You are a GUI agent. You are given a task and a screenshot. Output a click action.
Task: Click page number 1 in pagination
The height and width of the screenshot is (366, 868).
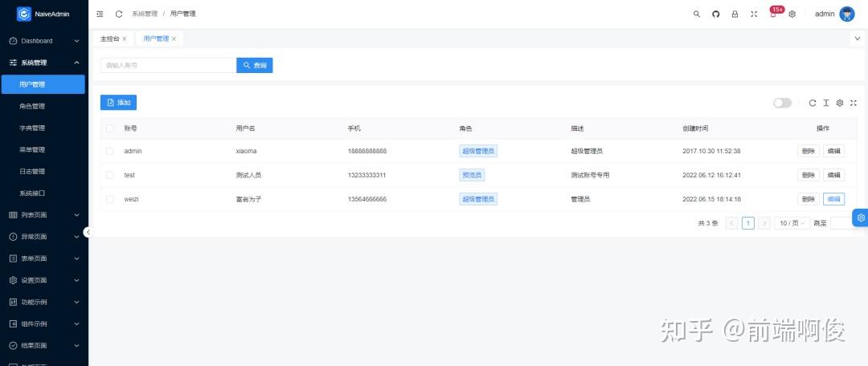(748, 223)
